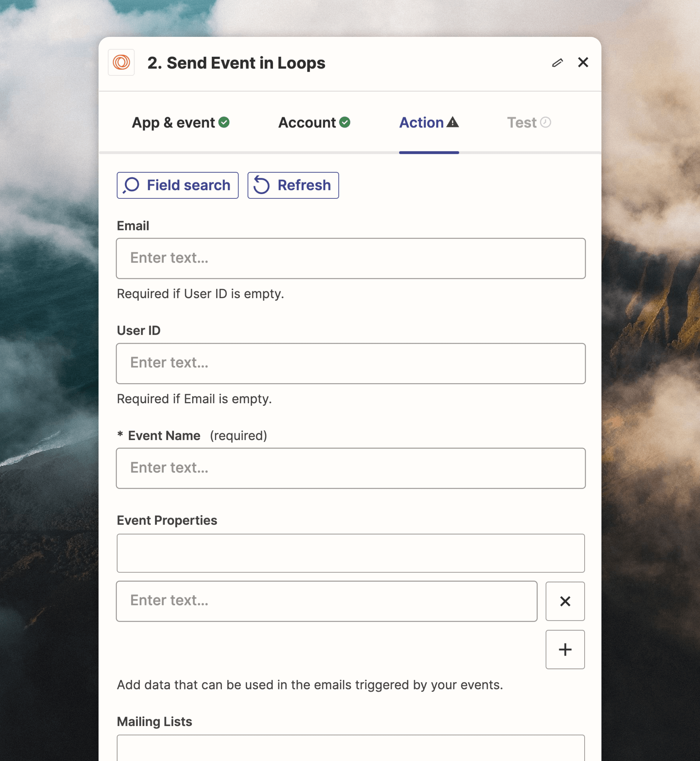Click the Event Properties key field
The image size is (700, 761).
click(350, 553)
